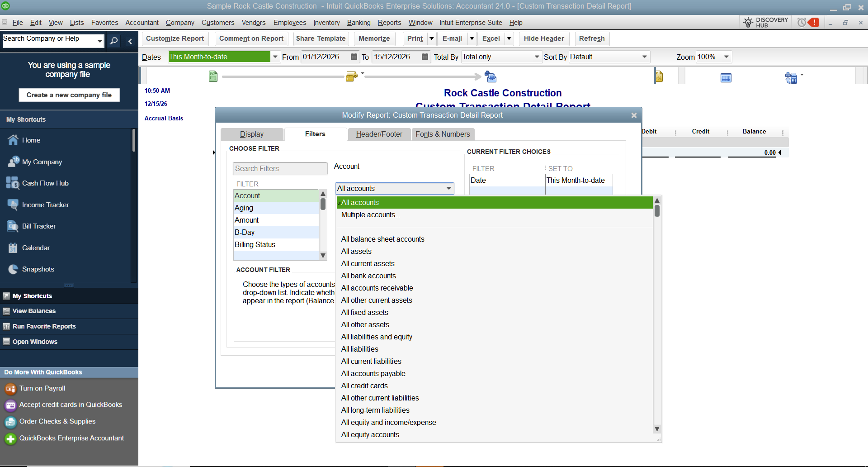Screen dimensions: 868x467
Task: Click the search magnifier icon
Action: tap(114, 41)
